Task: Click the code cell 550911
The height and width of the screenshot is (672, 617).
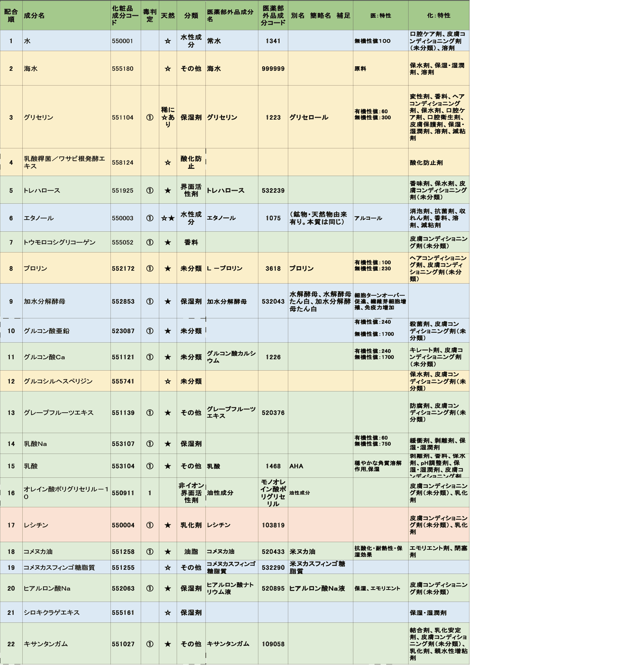Action: click(126, 493)
